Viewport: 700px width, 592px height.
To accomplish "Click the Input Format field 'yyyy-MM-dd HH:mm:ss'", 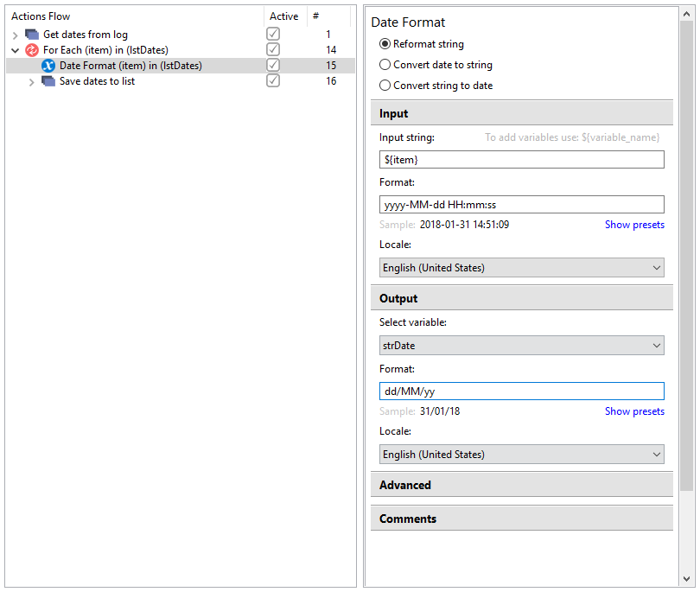I will [521, 205].
